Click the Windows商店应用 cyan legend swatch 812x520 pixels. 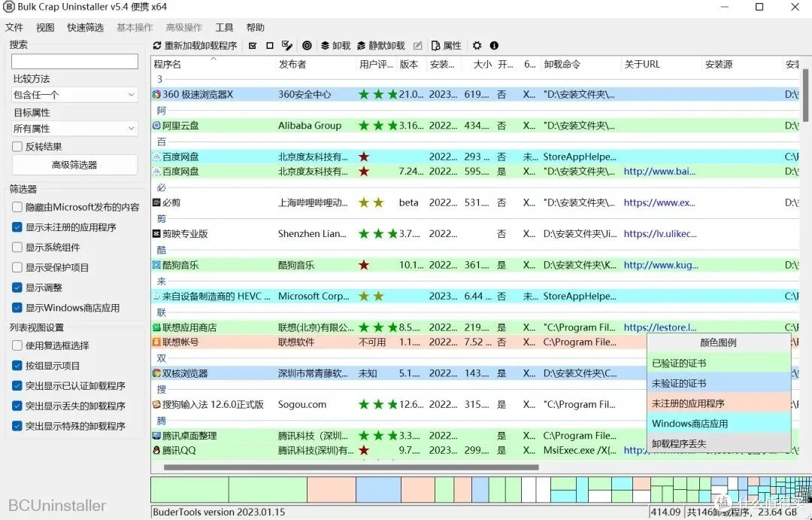(x=719, y=424)
